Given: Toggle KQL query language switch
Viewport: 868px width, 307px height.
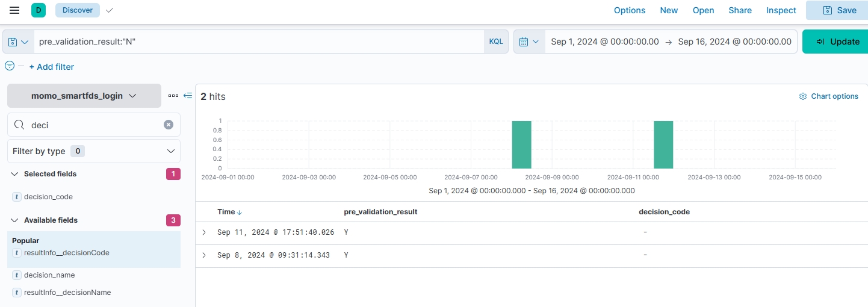Looking at the screenshot, I should tap(495, 42).
